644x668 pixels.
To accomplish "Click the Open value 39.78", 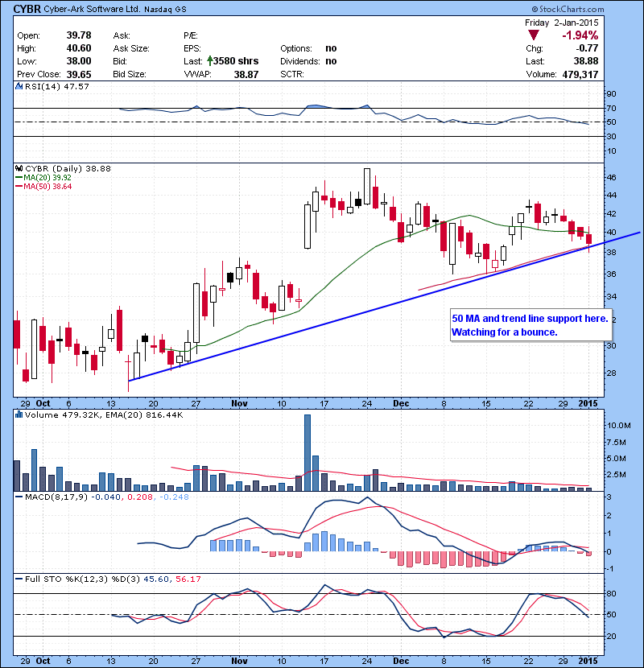I will (x=79, y=35).
